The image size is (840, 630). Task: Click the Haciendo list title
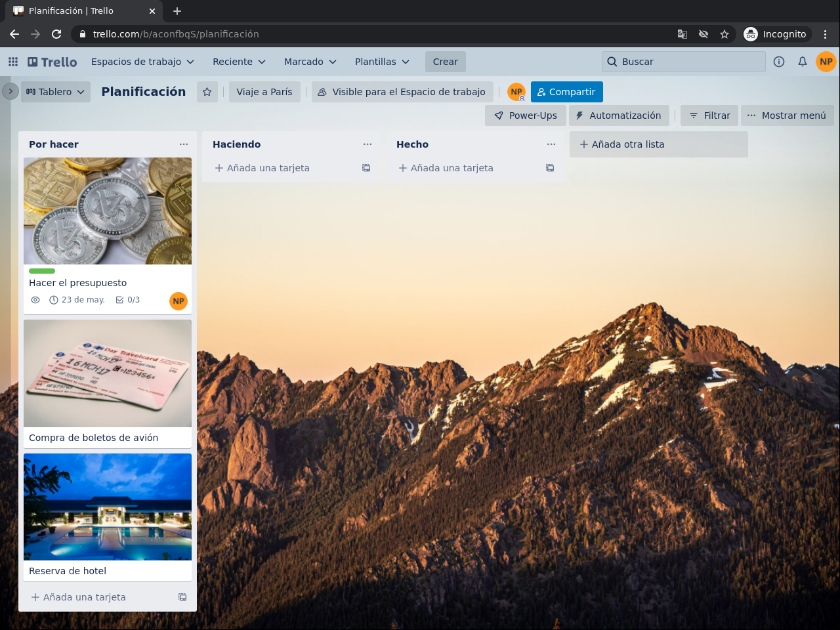tap(237, 144)
